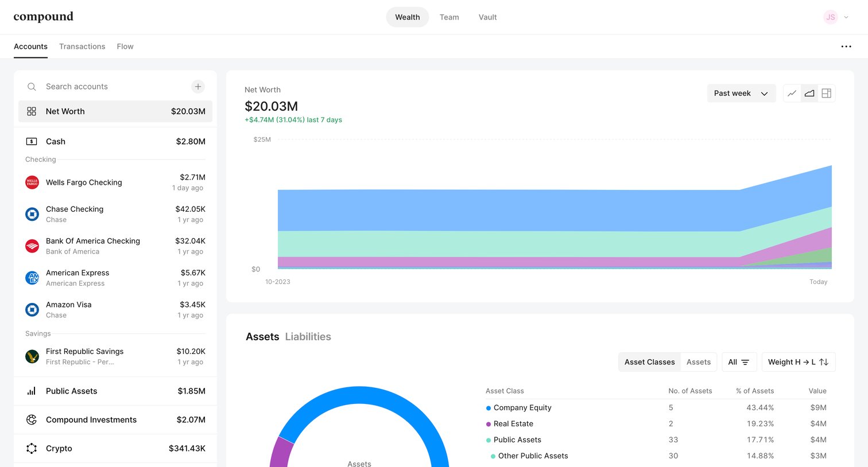This screenshot has width=868, height=467.
Task: Click the Real Estate purple color dot
Action: tap(489, 424)
